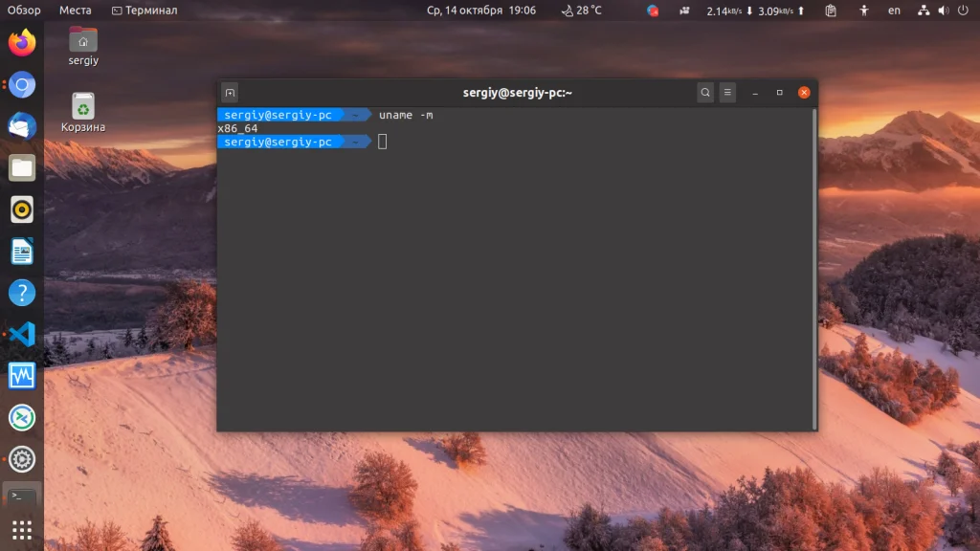Open the LibreOffice document app from the dock
Image resolution: width=980 pixels, height=551 pixels.
(x=21, y=251)
